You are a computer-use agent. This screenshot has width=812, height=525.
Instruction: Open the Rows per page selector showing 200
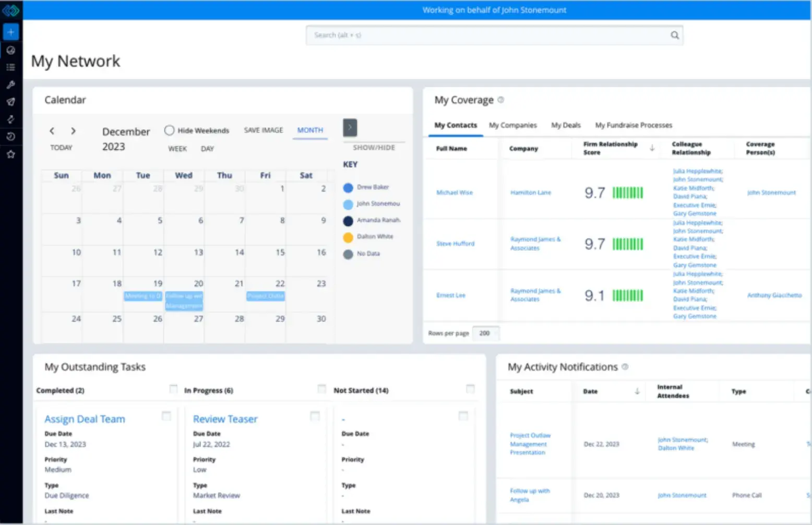pyautogui.click(x=485, y=333)
